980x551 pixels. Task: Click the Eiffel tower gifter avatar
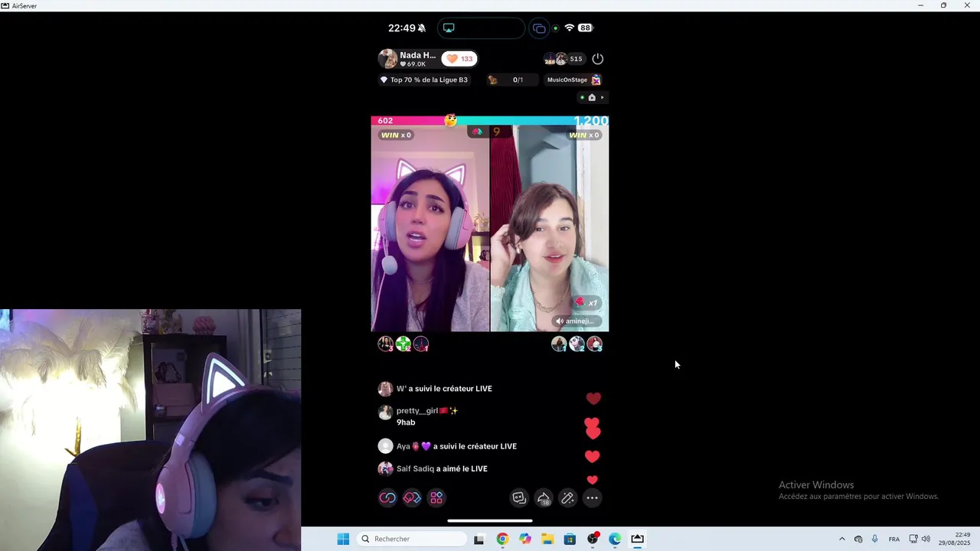click(x=421, y=344)
